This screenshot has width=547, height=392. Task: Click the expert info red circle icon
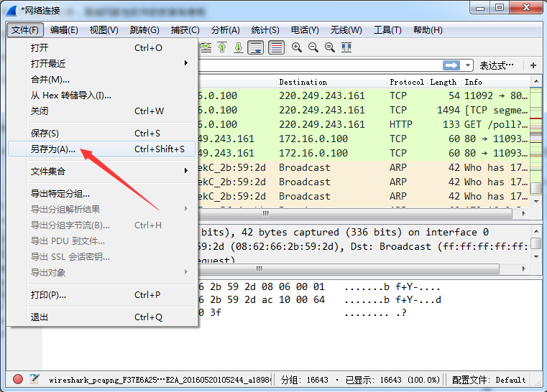click(18, 379)
